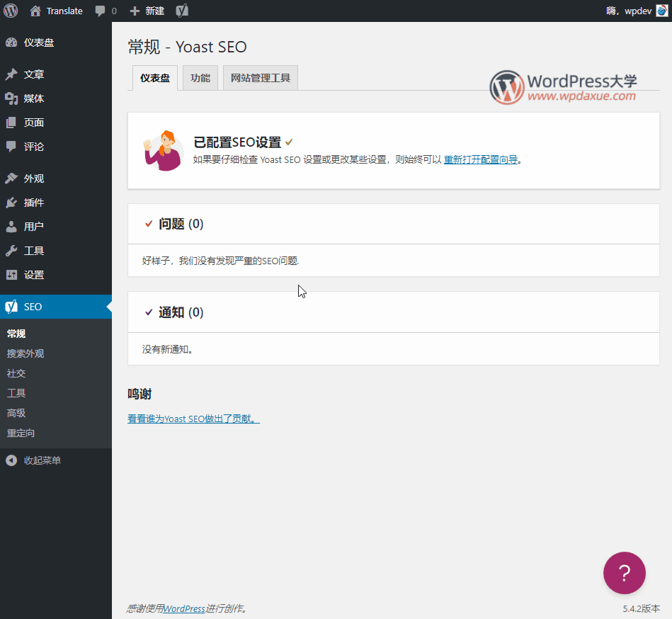Screen dimensions: 672x619
Task: Open 设置 label in the sidebar menu
Action: click(34, 275)
